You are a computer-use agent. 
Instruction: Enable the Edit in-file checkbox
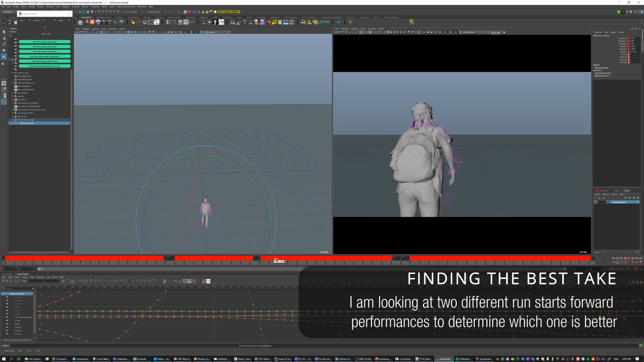click(x=39, y=34)
